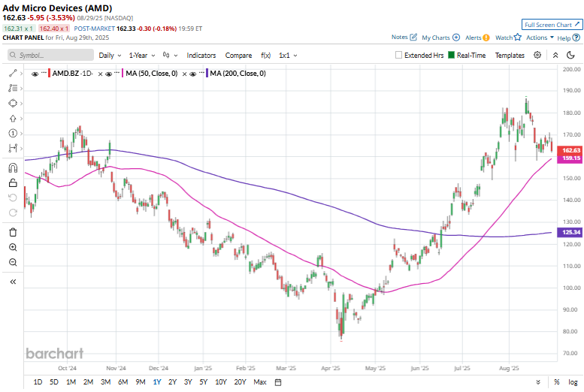Open the Alerts link
584x392 pixels.
point(477,38)
